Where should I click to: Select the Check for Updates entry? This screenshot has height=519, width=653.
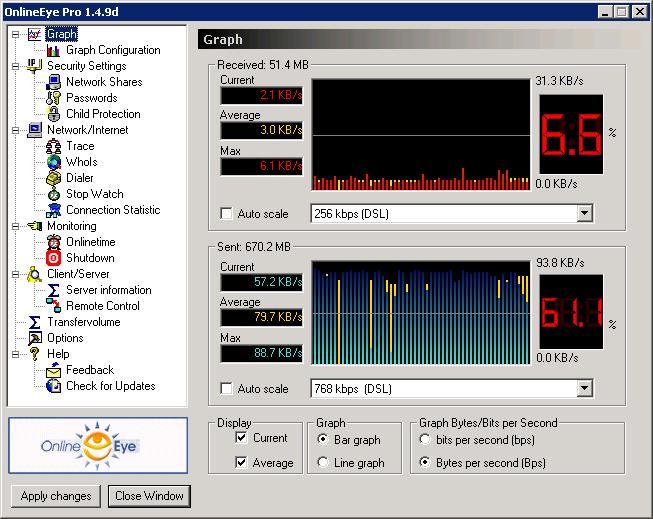point(111,386)
